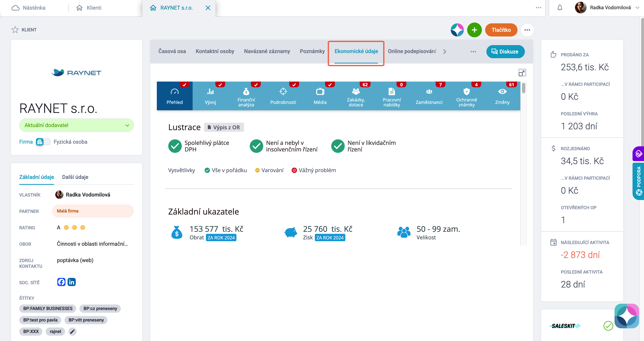The height and width of the screenshot is (341, 644).
Task: Expand the Aktuální dodavatel status dropdown
Action: [77, 125]
